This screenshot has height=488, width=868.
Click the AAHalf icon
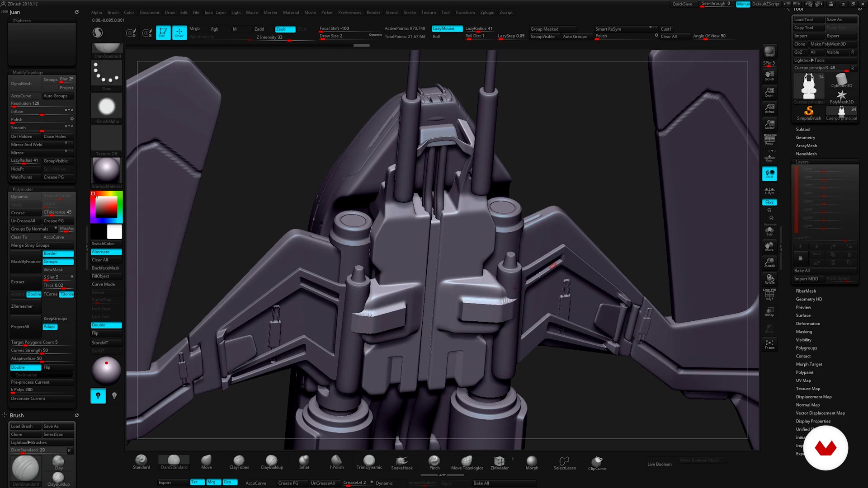(769, 124)
